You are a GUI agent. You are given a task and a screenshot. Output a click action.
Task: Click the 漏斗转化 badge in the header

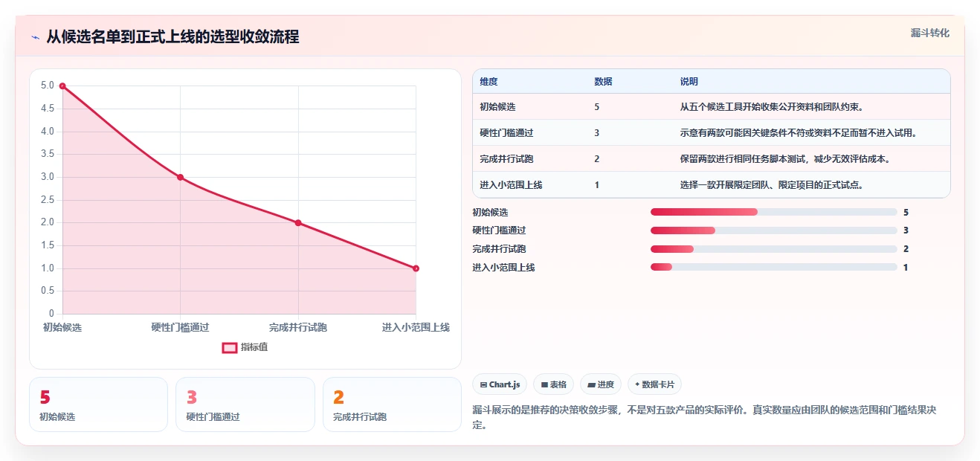[929, 33]
